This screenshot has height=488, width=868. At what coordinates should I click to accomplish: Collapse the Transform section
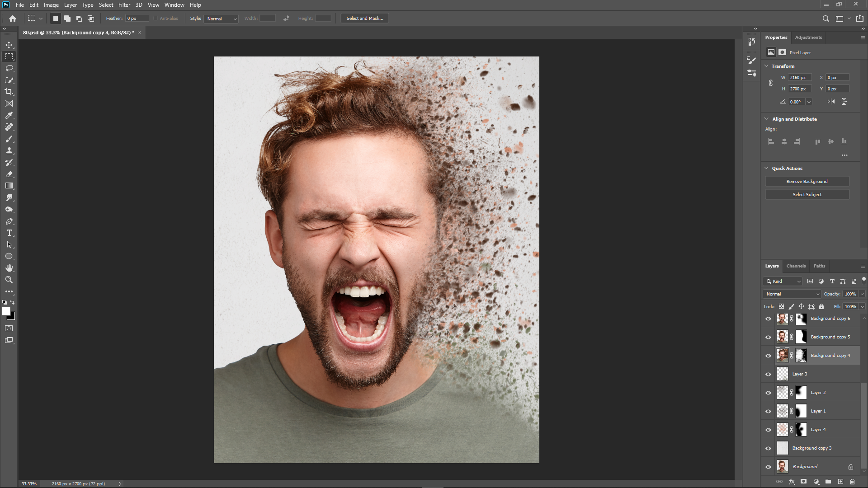[x=766, y=66]
